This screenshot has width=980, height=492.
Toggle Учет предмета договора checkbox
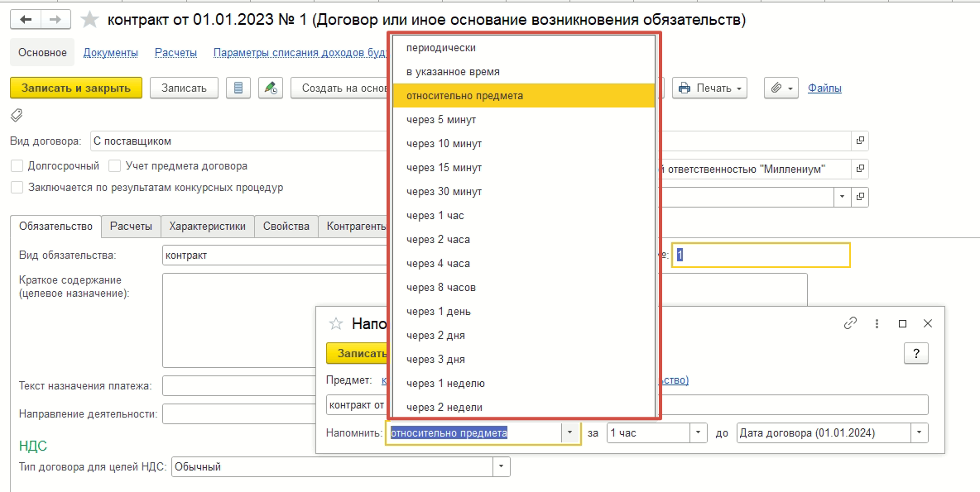pyautogui.click(x=114, y=166)
